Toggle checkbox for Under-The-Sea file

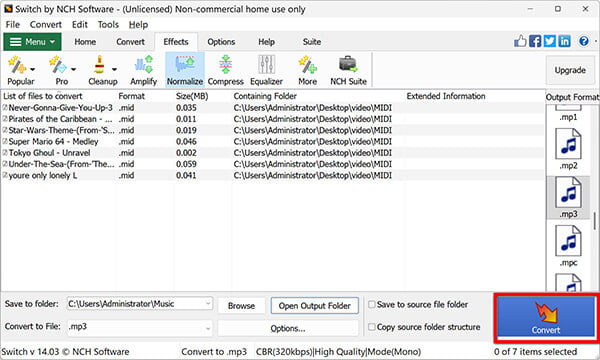coord(5,164)
